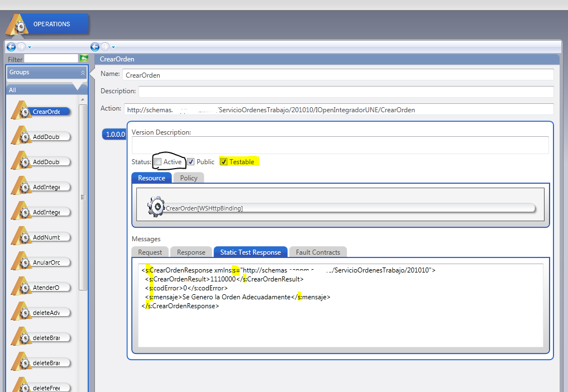568x392 pixels.
Task: Apply the filter with the green arrow icon
Action: click(84, 58)
